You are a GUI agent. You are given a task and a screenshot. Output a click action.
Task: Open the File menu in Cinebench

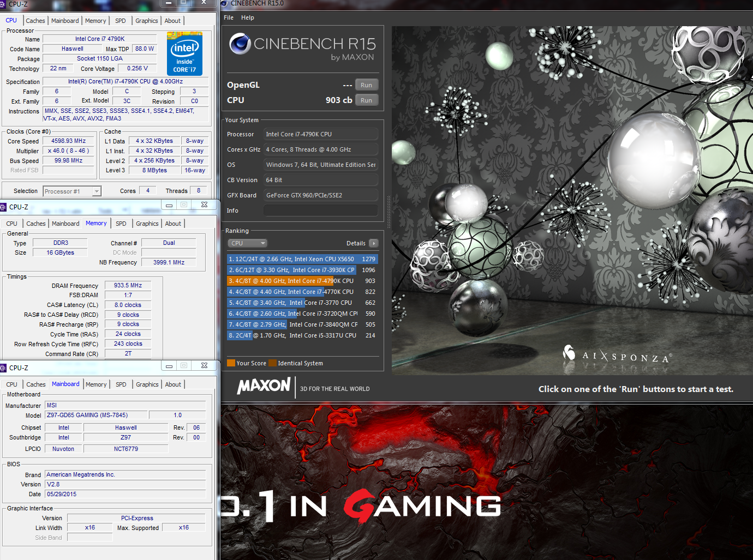pos(229,17)
